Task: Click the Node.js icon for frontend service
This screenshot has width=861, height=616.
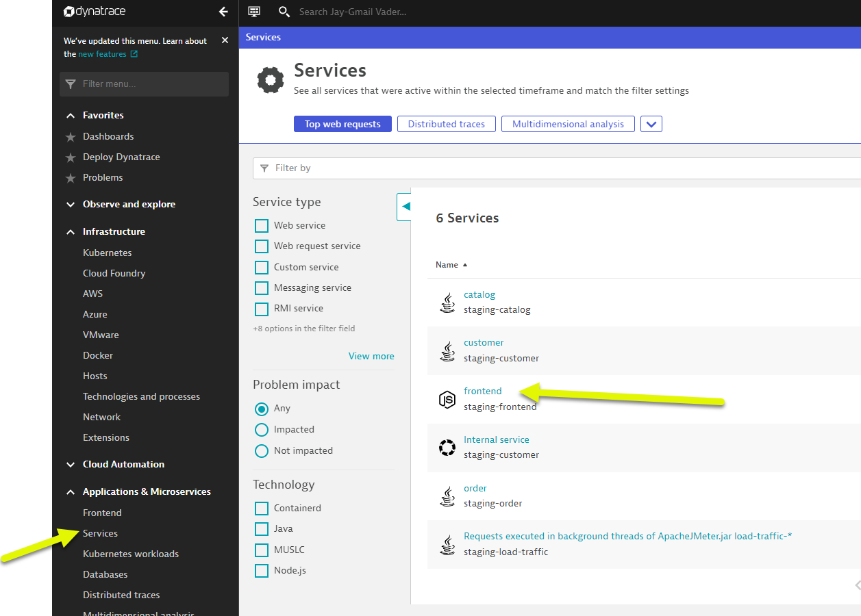Action: click(447, 400)
